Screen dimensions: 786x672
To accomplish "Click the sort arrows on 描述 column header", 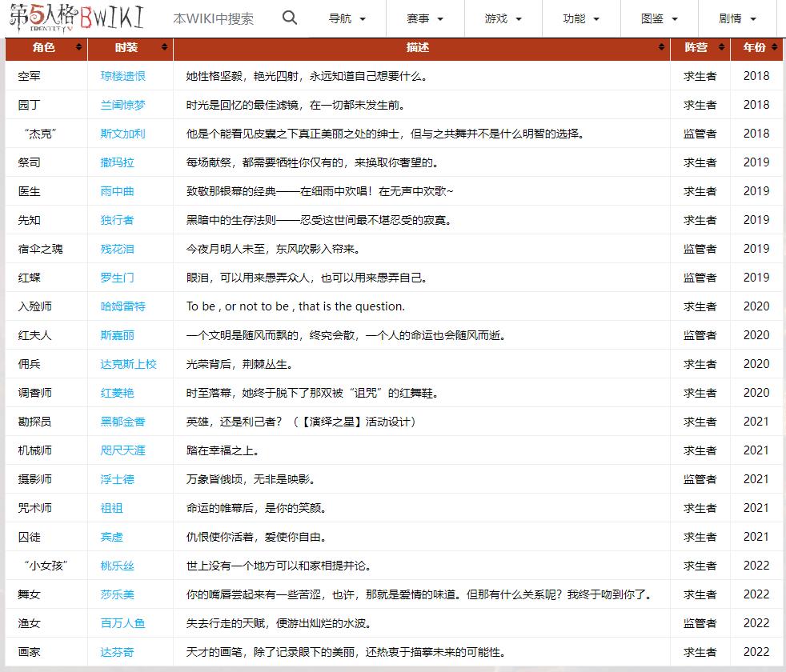I will [662, 48].
